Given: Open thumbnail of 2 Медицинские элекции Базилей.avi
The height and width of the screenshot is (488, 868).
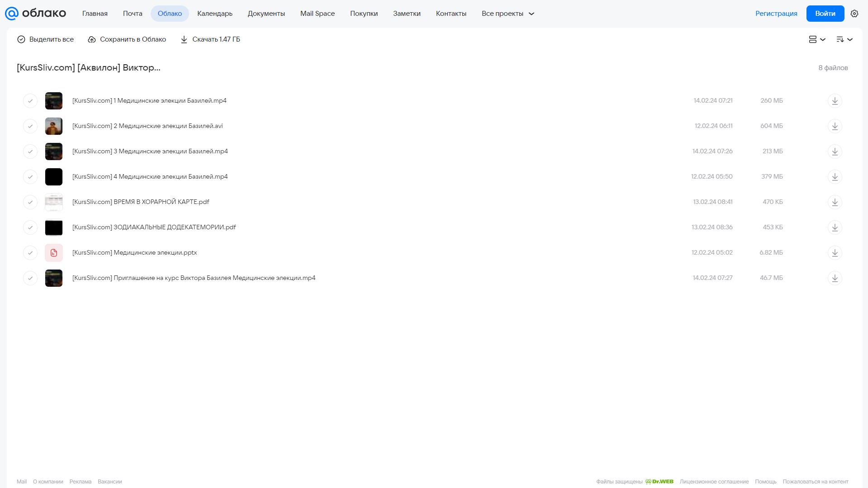Looking at the screenshot, I should click(54, 126).
